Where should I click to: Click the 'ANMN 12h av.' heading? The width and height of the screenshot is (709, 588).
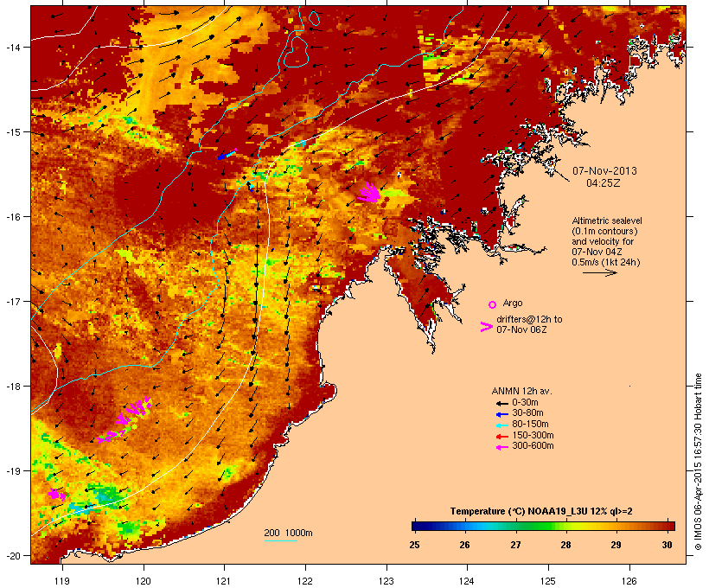click(521, 391)
